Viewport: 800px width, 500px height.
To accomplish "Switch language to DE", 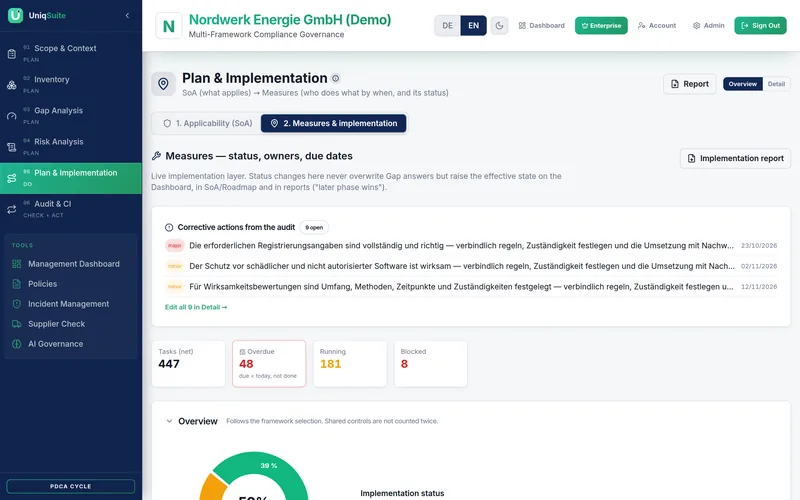I will [447, 26].
